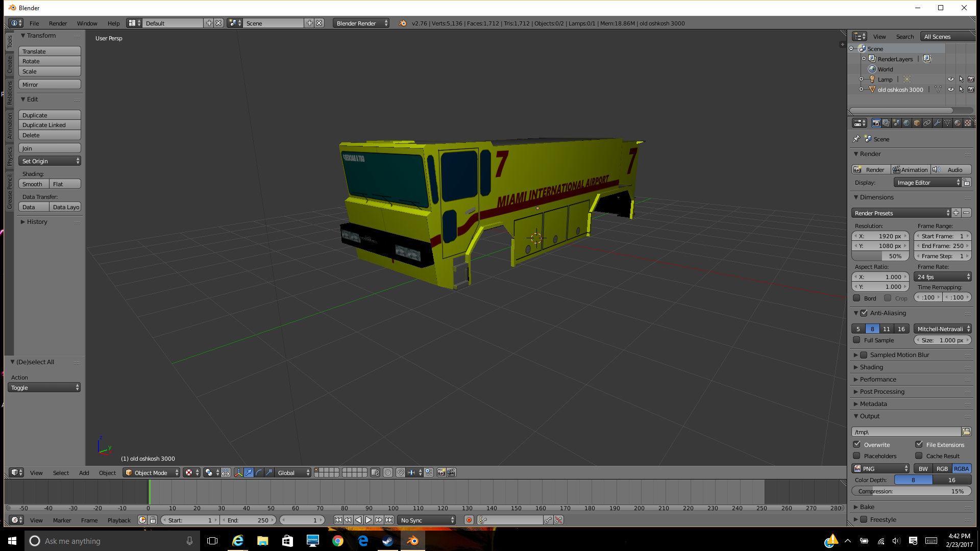Enable the Full Sample checkbox
The width and height of the screenshot is (980, 551).
coord(857,340)
